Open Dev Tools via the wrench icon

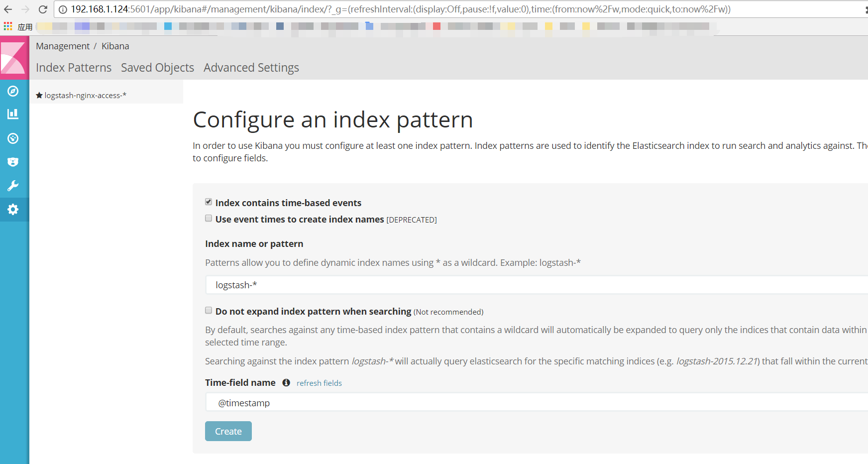13,186
